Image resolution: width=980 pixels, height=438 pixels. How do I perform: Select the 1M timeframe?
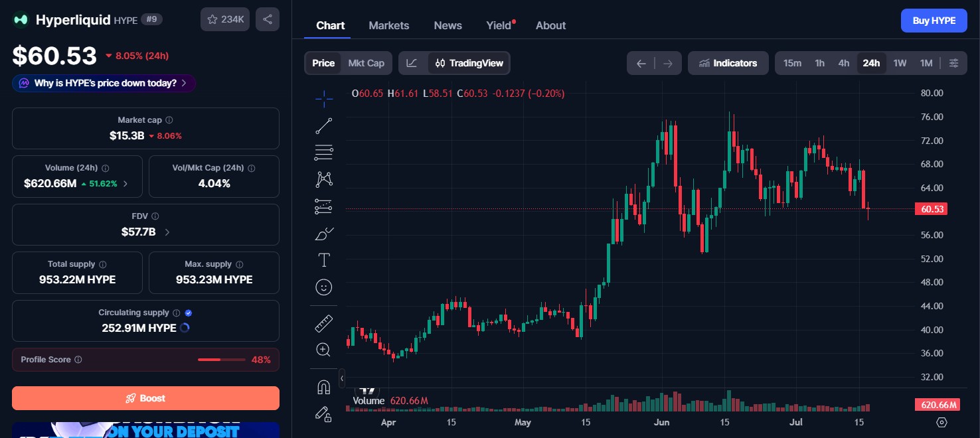pos(926,63)
